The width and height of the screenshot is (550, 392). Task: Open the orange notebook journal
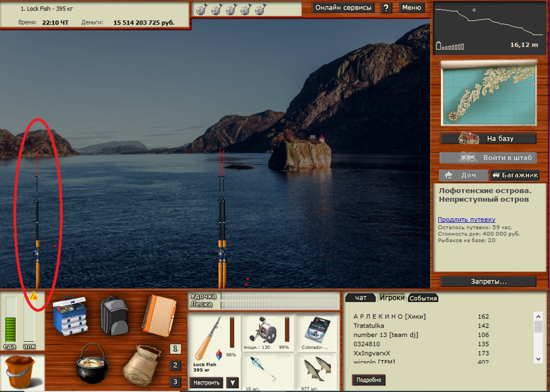click(x=159, y=314)
